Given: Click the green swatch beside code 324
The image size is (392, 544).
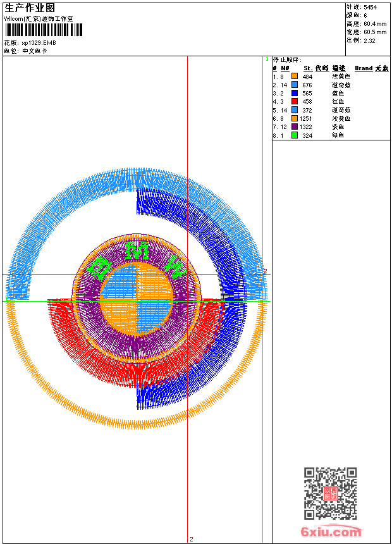Looking at the screenshot, I should (x=295, y=135).
